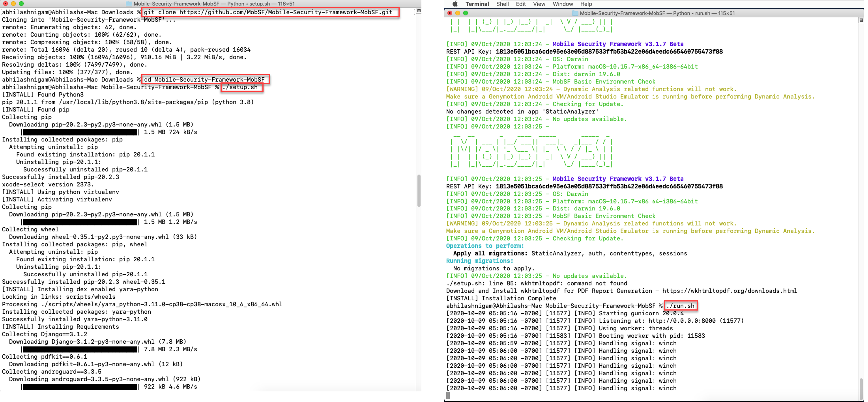Click 'Collecting wheel' line

tap(30, 229)
